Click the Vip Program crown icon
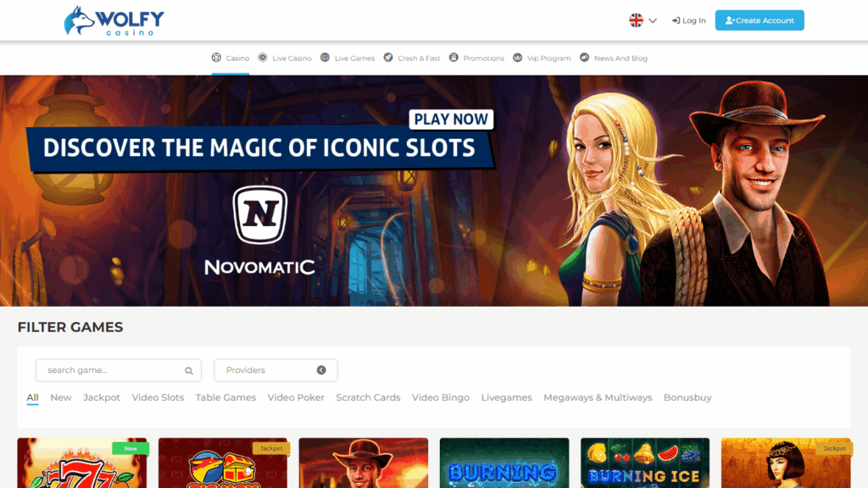The image size is (868, 488). coord(518,58)
